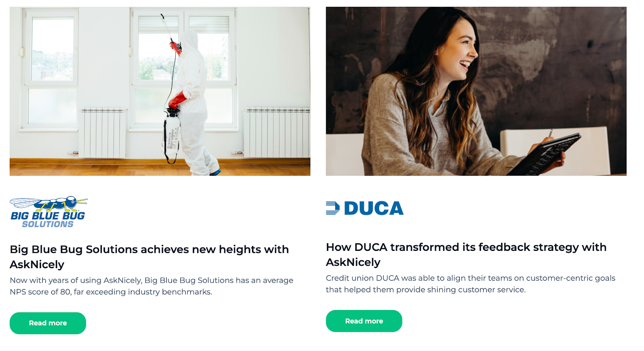The height and width of the screenshot is (351, 644).
Task: Click the 'Credit union DUCA' description paragraph
Action: [471, 284]
